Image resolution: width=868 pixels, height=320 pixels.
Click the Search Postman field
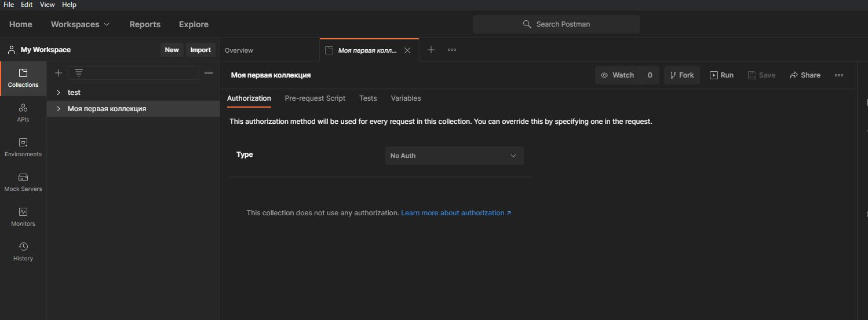tap(556, 24)
